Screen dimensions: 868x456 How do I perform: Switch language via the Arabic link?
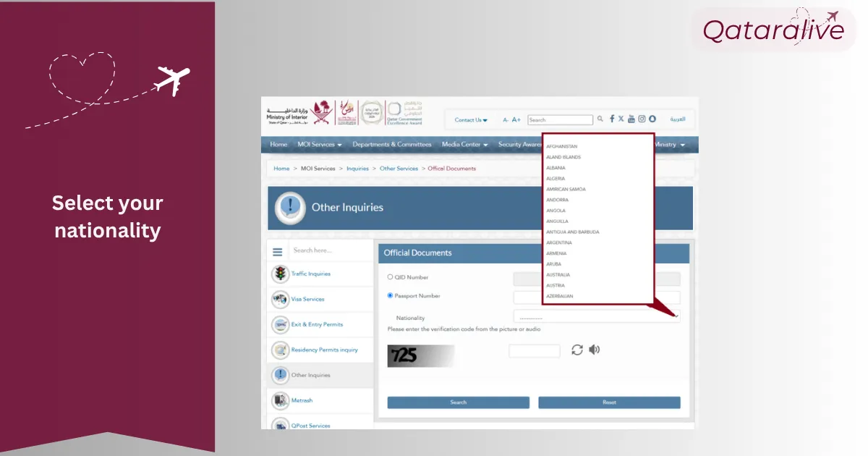(677, 119)
